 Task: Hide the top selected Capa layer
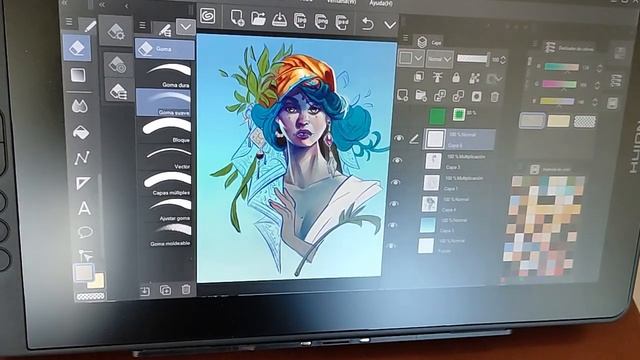(x=398, y=138)
